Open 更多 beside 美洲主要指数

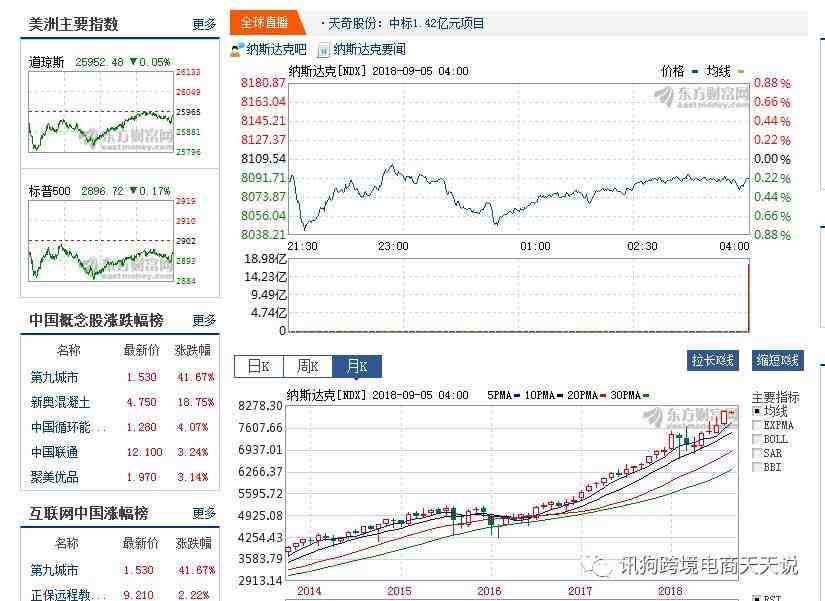coord(204,24)
